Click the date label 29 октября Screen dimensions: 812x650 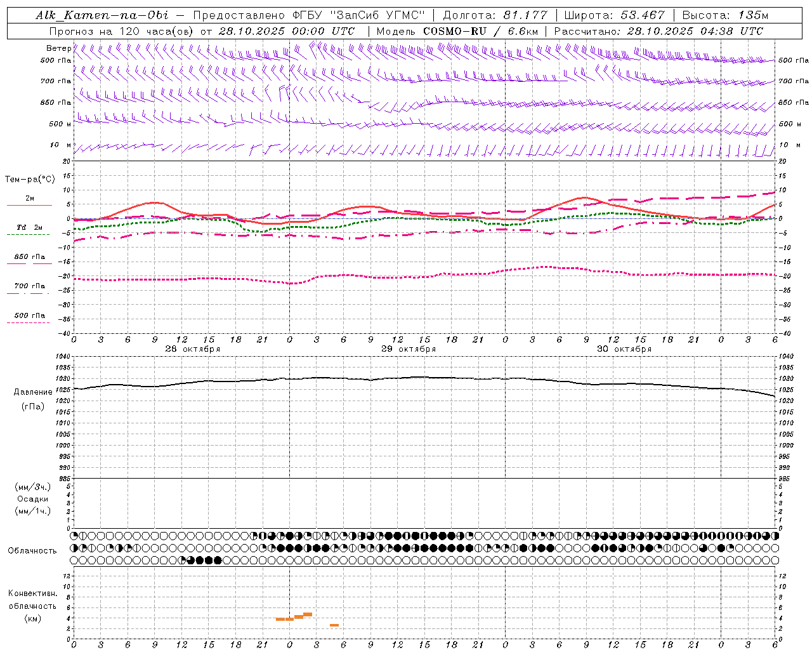click(409, 349)
